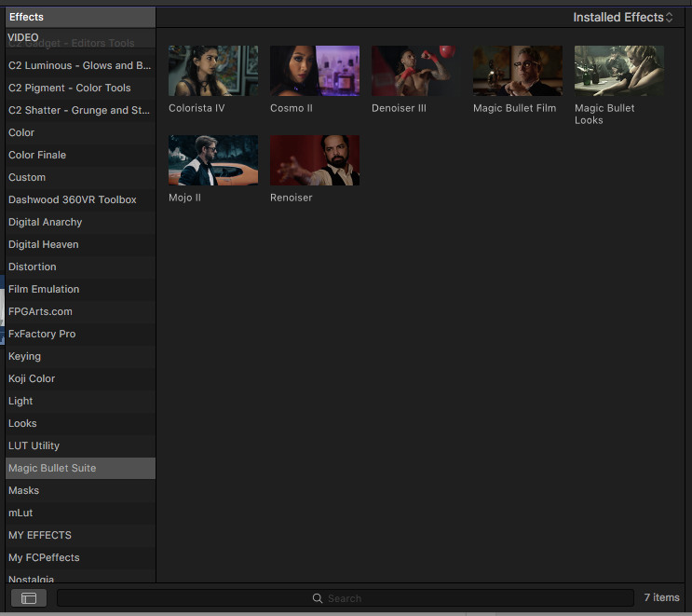Open the Installed Effects dropdown
The width and height of the screenshot is (692, 616).
point(622,18)
